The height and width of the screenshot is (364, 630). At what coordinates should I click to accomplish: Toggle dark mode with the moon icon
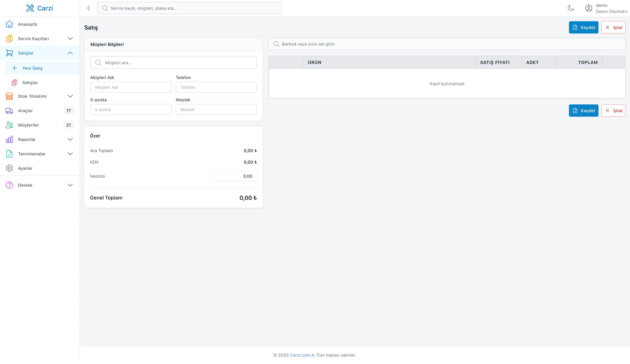(571, 8)
